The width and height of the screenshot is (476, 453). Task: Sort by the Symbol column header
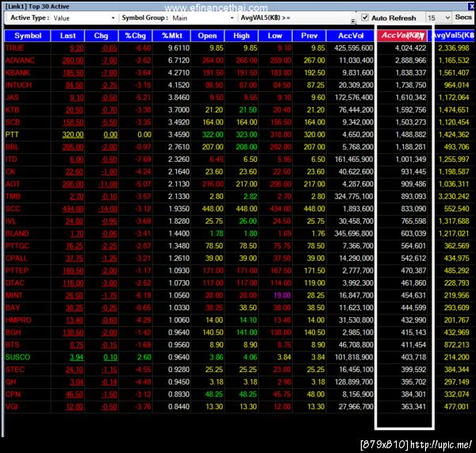28,36
